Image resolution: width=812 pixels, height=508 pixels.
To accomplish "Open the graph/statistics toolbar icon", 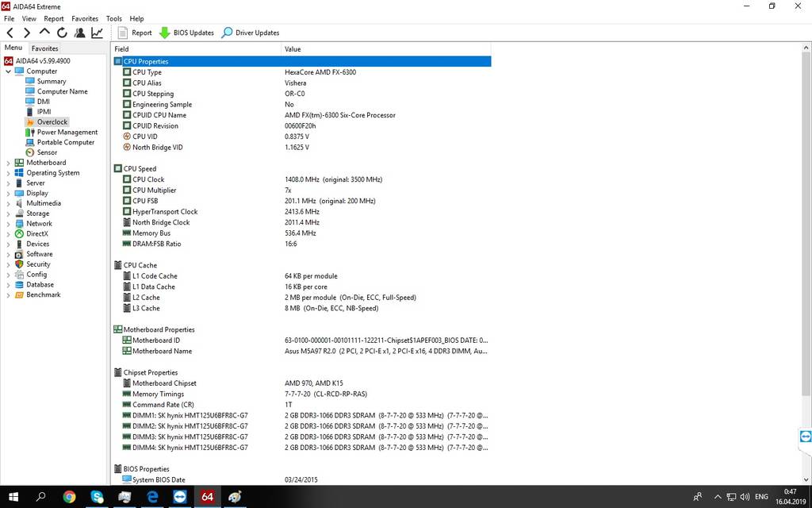I will tap(97, 33).
